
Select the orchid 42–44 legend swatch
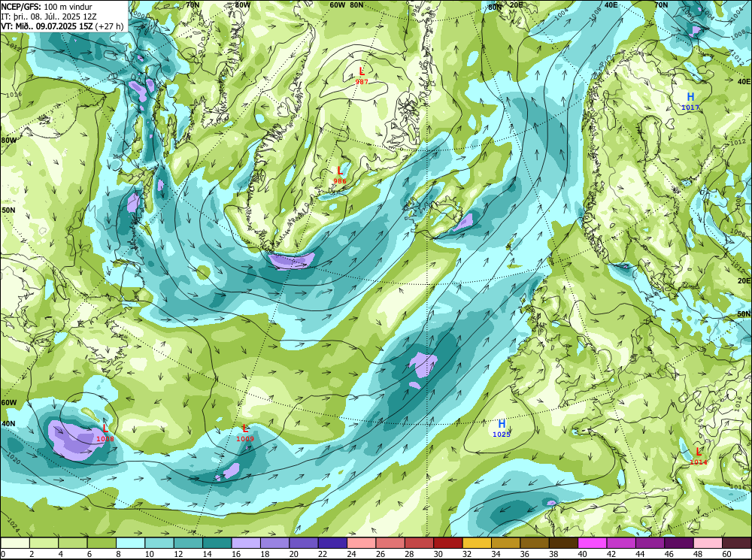pos(621,543)
